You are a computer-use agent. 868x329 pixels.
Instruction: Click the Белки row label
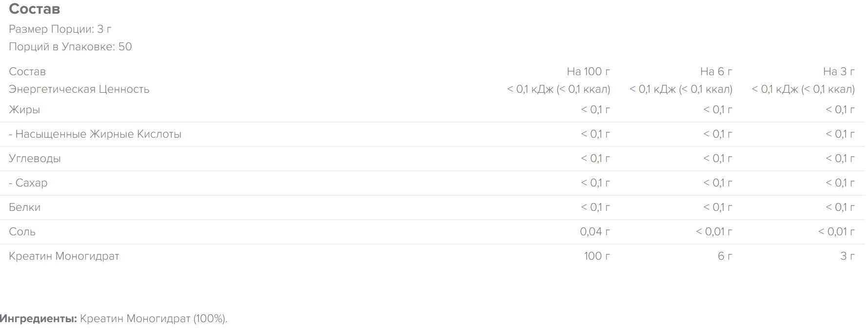tap(24, 207)
